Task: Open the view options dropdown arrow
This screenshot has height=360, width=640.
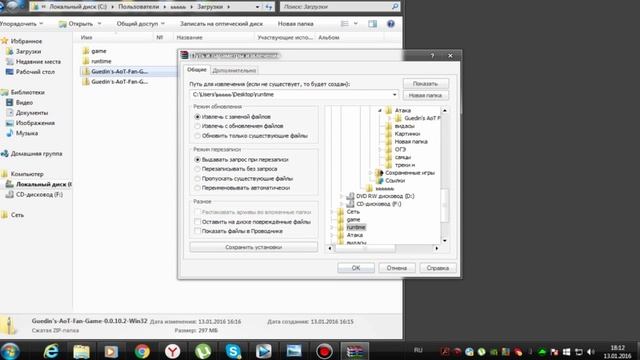Action: click(x=356, y=24)
